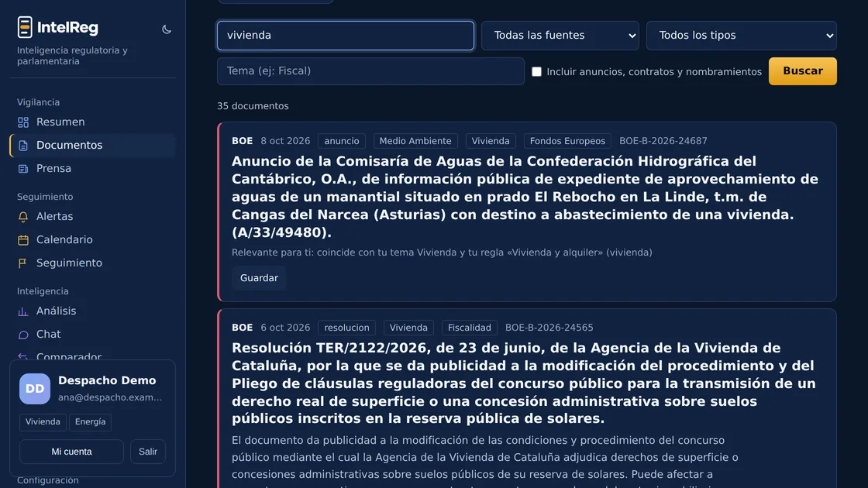Viewport: 868px width, 488px height.
Task: Focus the vivienda search field
Action: click(x=346, y=36)
